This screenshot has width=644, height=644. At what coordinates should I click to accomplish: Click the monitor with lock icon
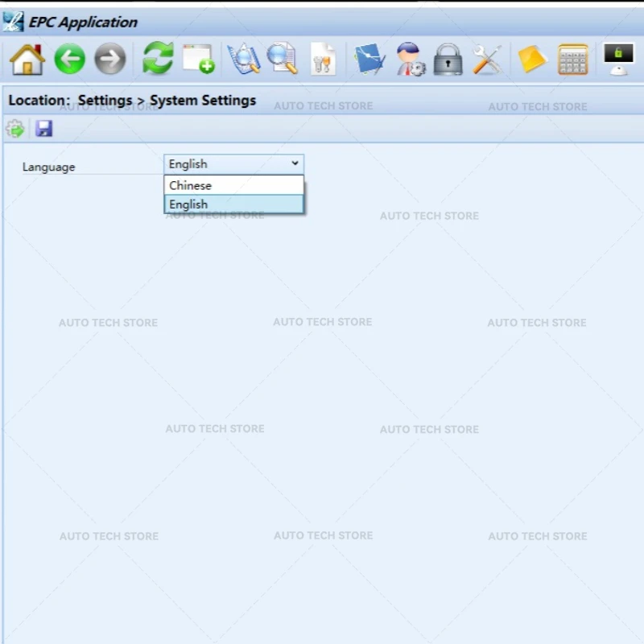coord(618,60)
